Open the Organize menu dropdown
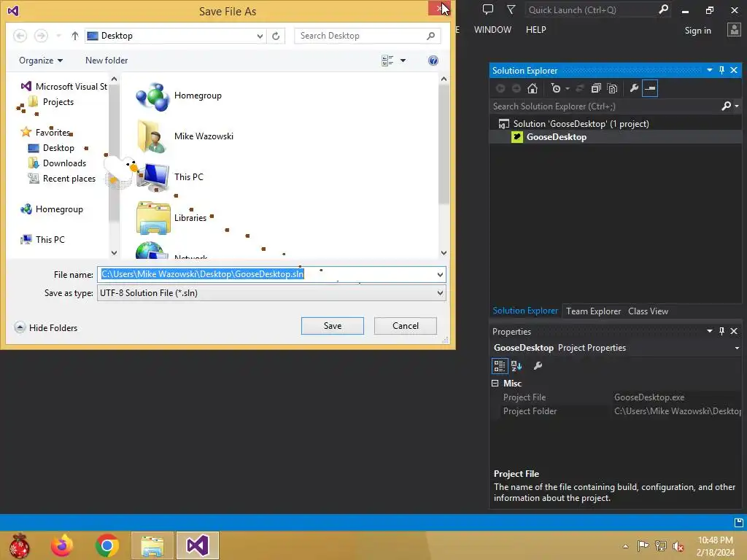 (41, 61)
